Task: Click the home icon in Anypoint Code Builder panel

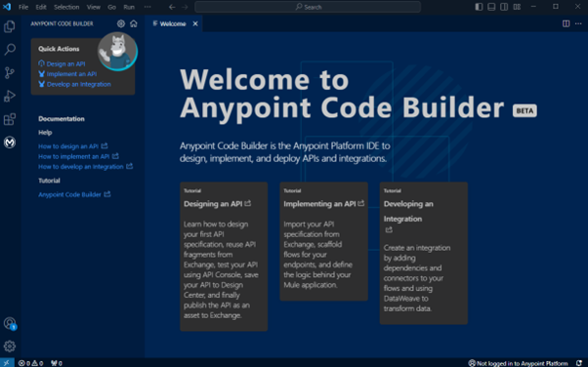Action: point(134,23)
